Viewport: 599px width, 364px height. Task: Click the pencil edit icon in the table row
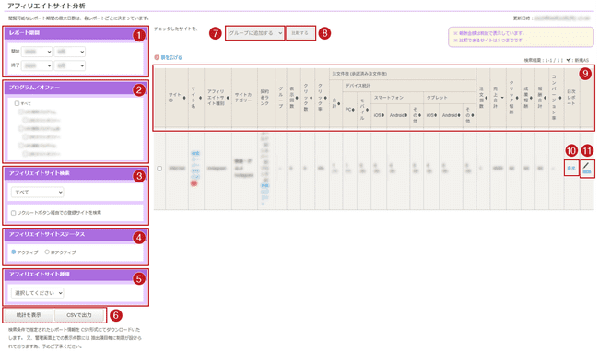586,165
